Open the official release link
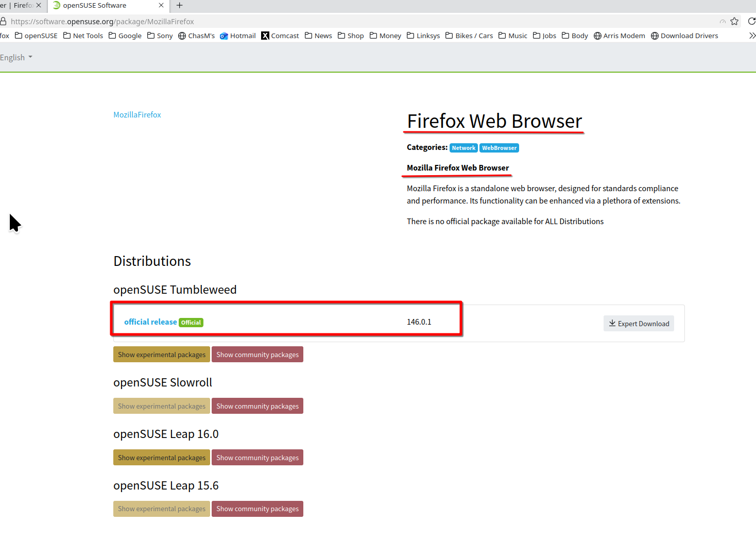Image resolution: width=756 pixels, height=539 pixels. [x=150, y=322]
